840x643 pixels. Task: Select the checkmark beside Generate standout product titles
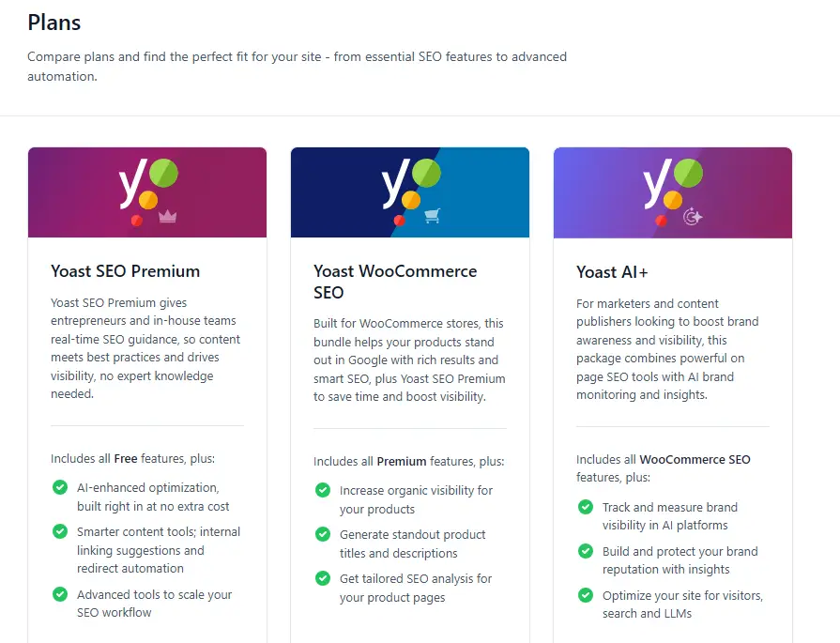323,533
